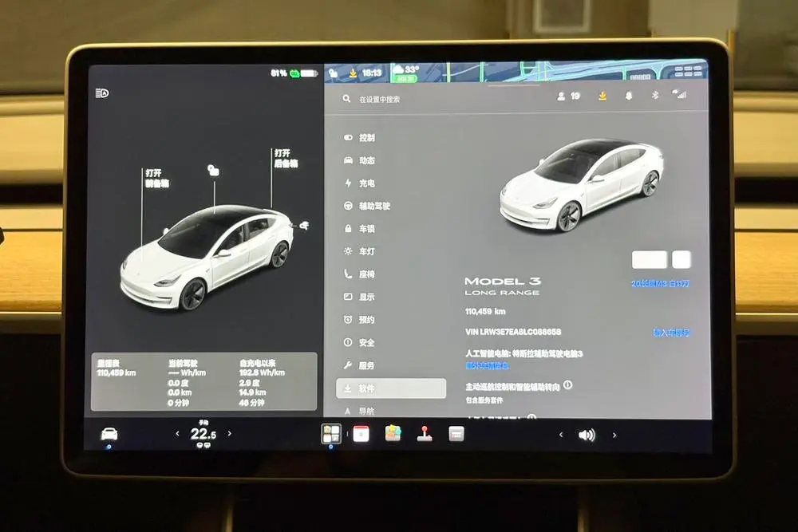Tap the 81% battery indicator

[x=294, y=73]
